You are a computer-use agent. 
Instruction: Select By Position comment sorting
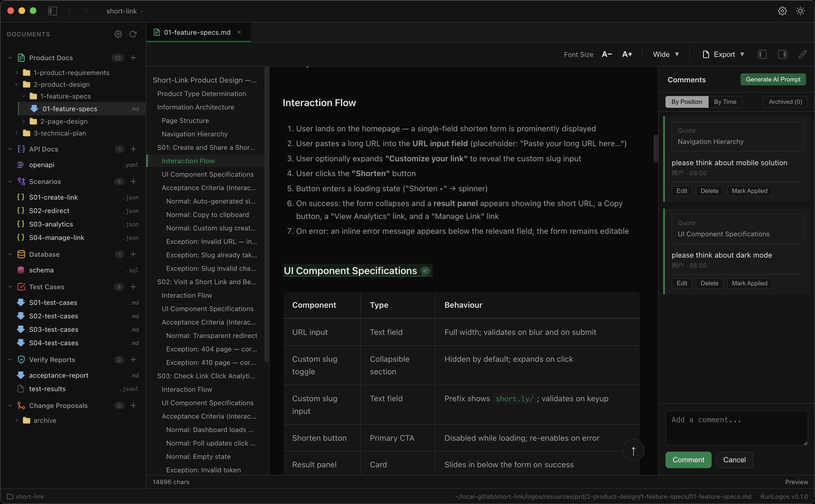pyautogui.click(x=686, y=102)
